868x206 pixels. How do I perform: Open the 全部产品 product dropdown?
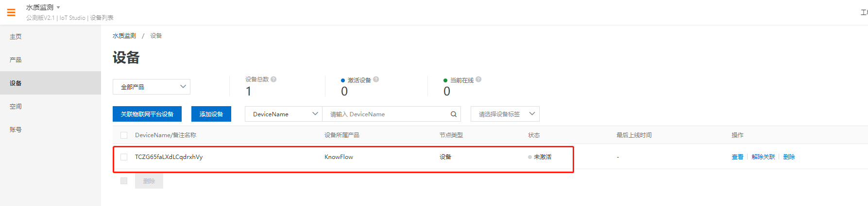152,87
